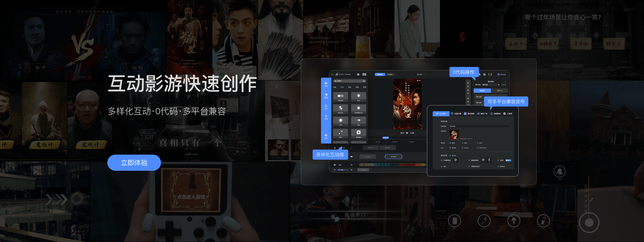Choose the 拖动 interaction widget
The height and width of the screenshot is (242, 644).
[x=340, y=134]
